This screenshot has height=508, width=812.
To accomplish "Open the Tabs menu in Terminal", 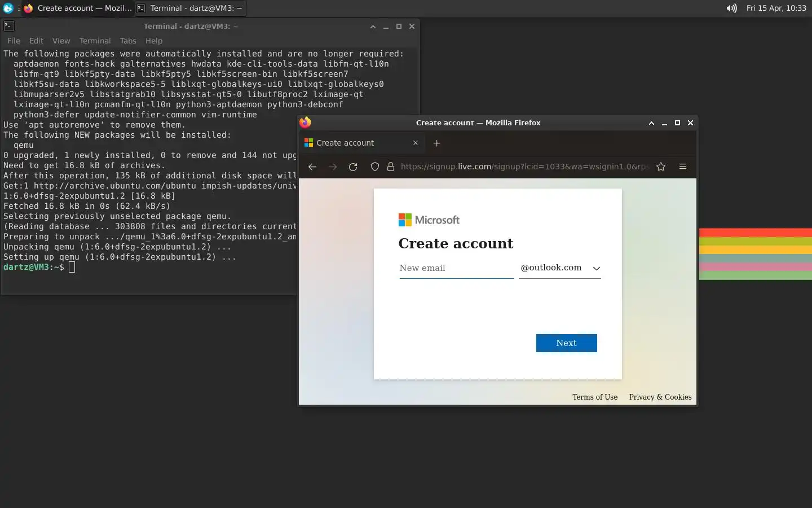I will point(128,41).
